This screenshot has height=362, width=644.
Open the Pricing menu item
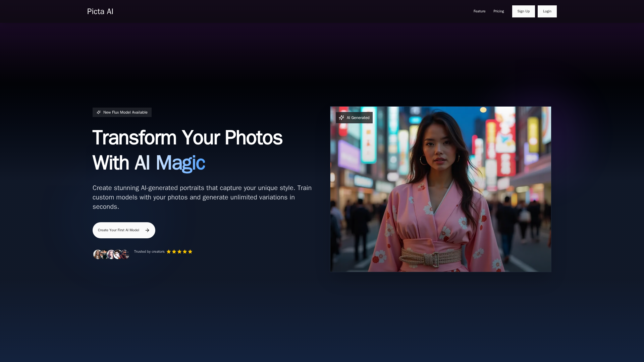point(498,11)
